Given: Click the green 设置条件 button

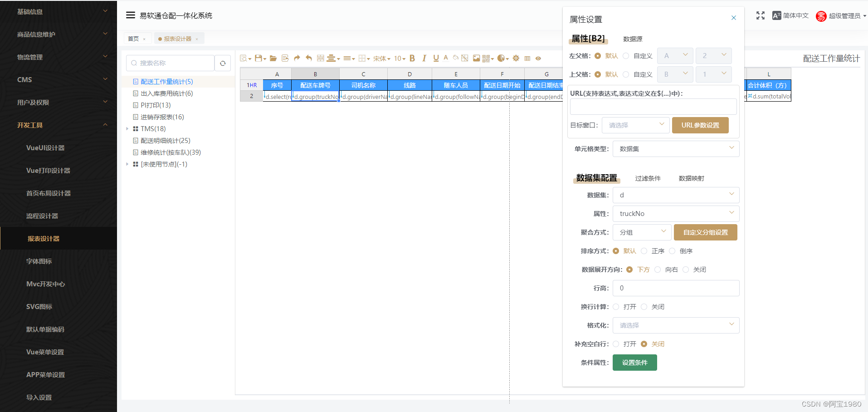Looking at the screenshot, I should [635, 363].
